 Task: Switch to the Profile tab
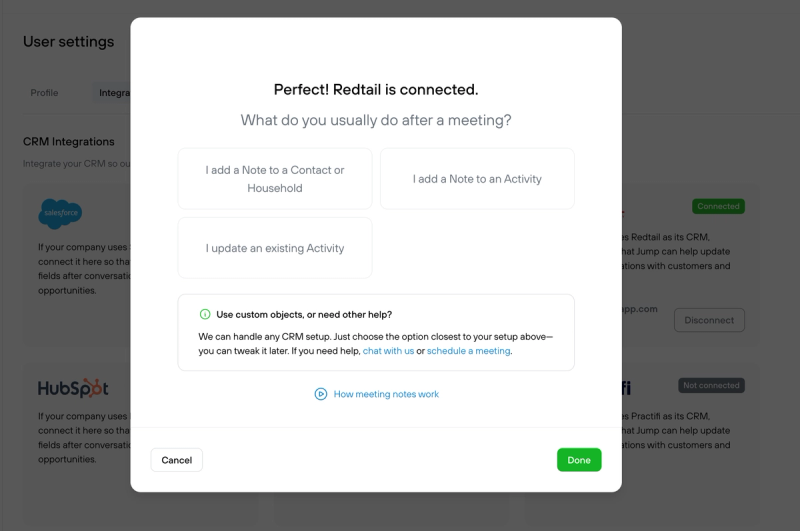[x=44, y=93]
